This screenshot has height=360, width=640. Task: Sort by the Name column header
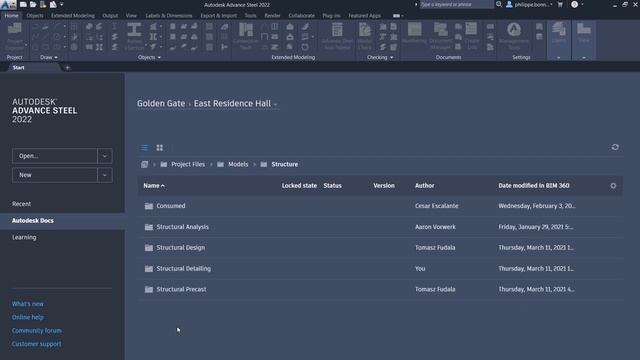click(154, 186)
